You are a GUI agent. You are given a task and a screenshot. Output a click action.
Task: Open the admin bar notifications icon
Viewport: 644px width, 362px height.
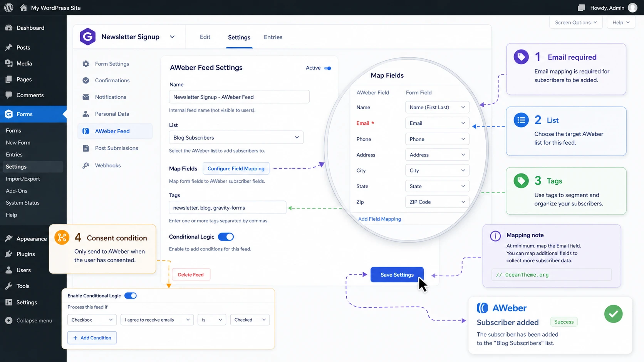click(582, 8)
